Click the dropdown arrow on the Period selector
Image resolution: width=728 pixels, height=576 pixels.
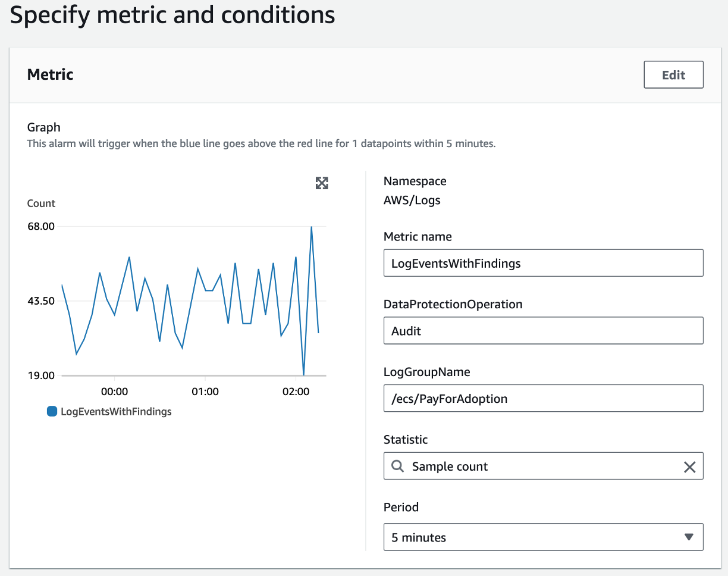point(689,537)
